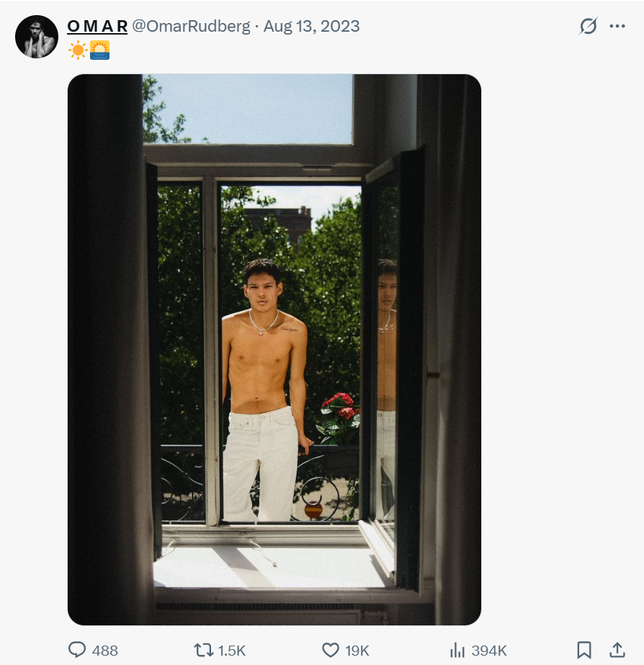The image size is (644, 665).
Task: Click the 488 replies count
Action: point(105,651)
